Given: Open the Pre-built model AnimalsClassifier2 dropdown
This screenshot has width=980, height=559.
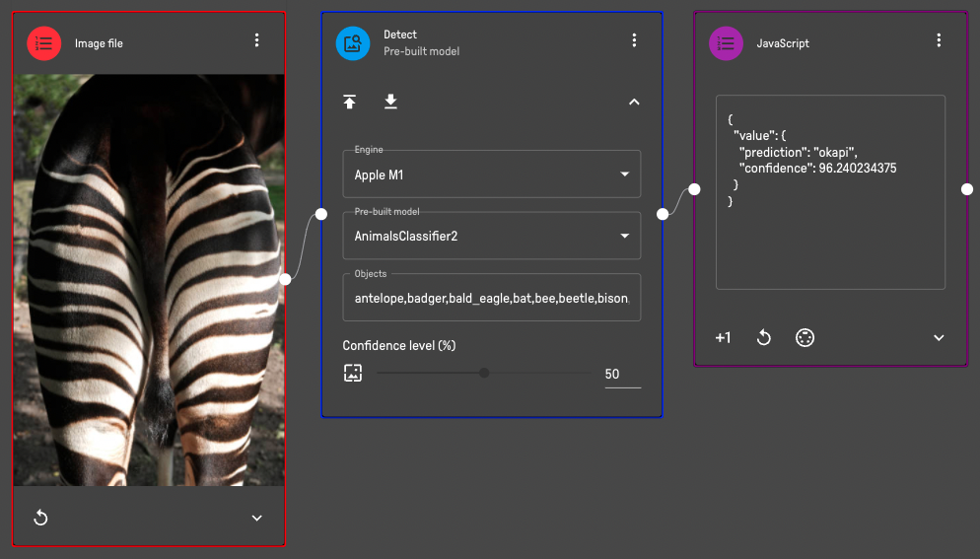Looking at the screenshot, I should pyautogui.click(x=492, y=236).
